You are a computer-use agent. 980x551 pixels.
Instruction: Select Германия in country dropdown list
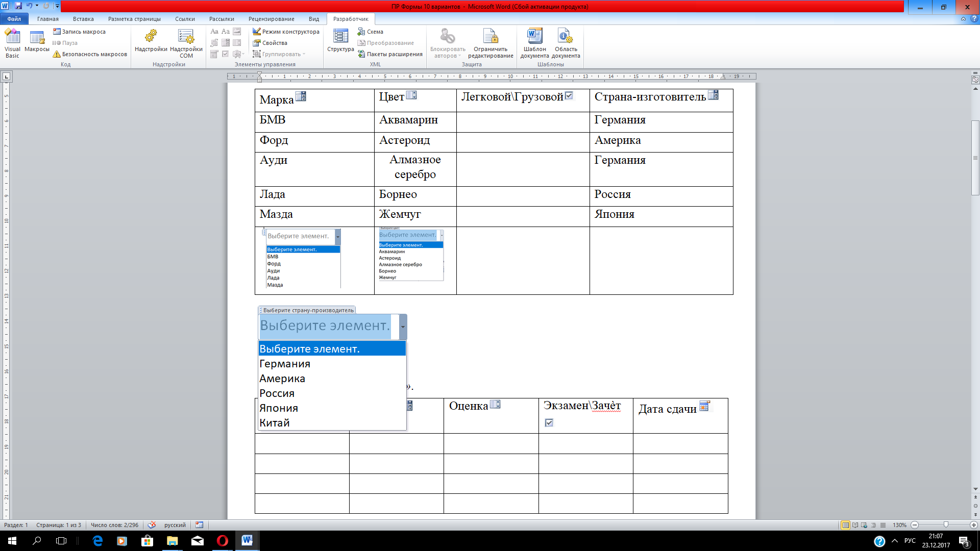pyautogui.click(x=332, y=364)
